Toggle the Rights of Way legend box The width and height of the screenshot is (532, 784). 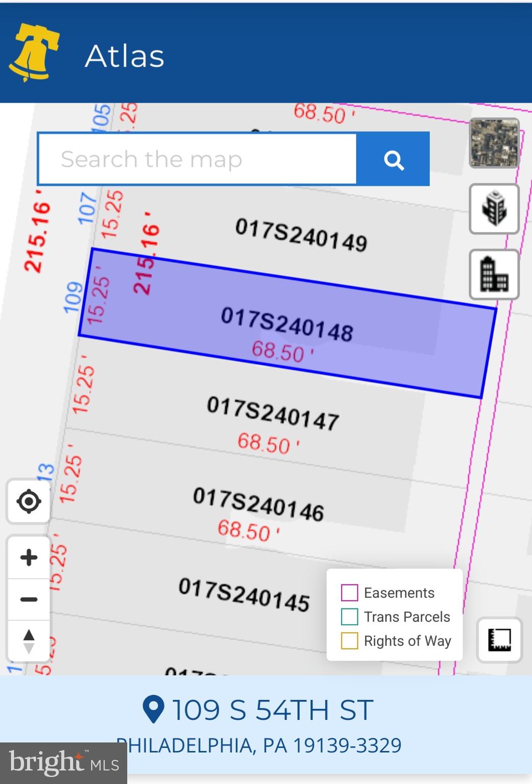[x=349, y=641]
